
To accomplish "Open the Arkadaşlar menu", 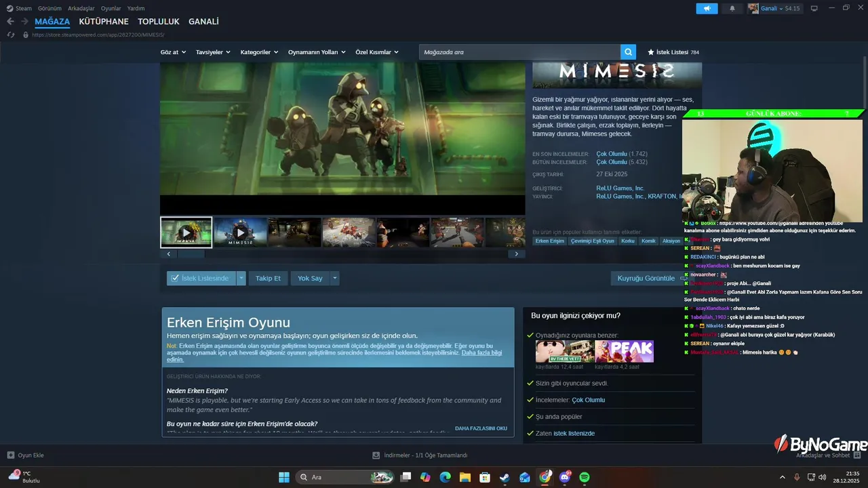I will point(81,8).
